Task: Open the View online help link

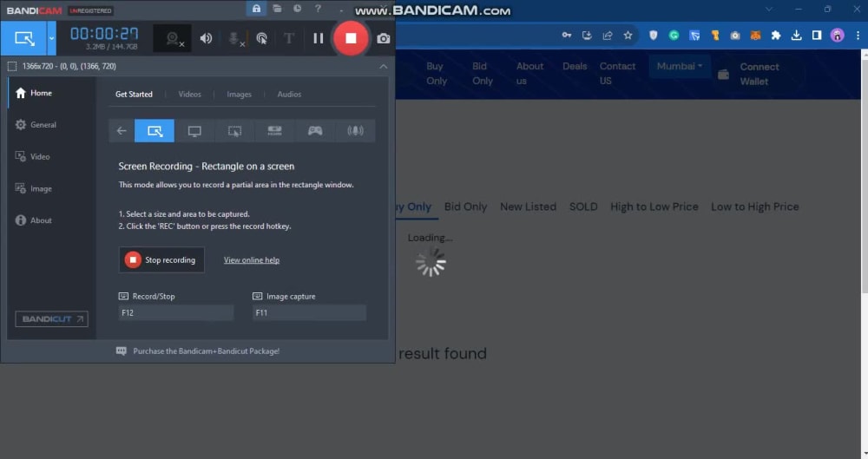Action: [252, 259]
